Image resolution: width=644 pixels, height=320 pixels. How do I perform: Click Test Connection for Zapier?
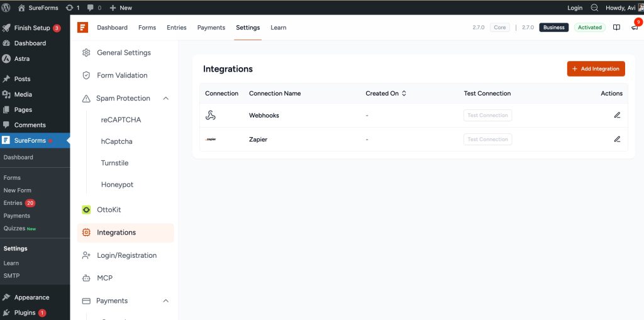(487, 140)
